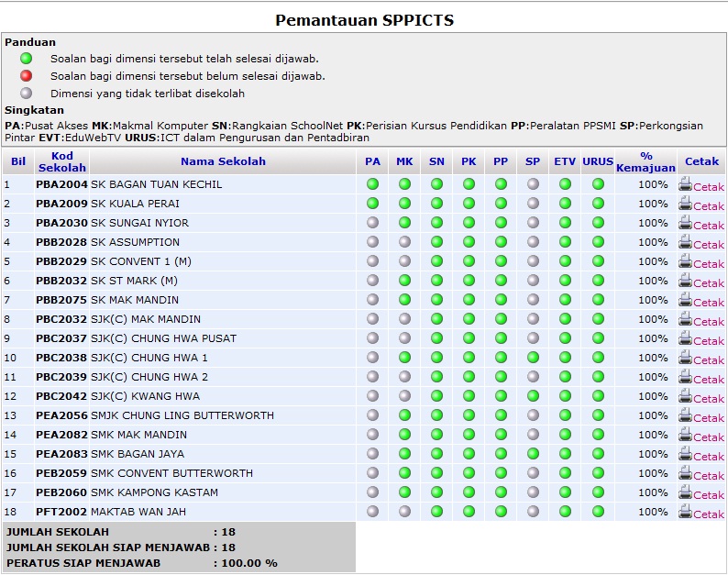Click the % Kemajuan column header

(645, 161)
